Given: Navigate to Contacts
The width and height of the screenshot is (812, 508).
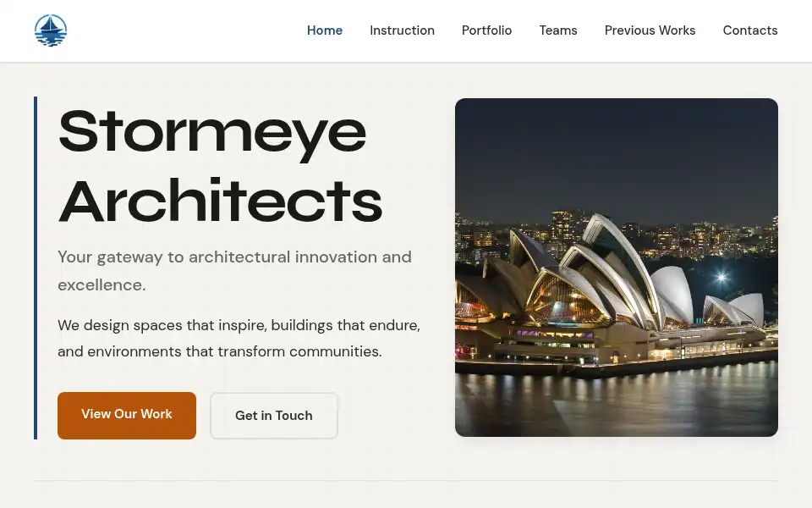Looking at the screenshot, I should 750,30.
